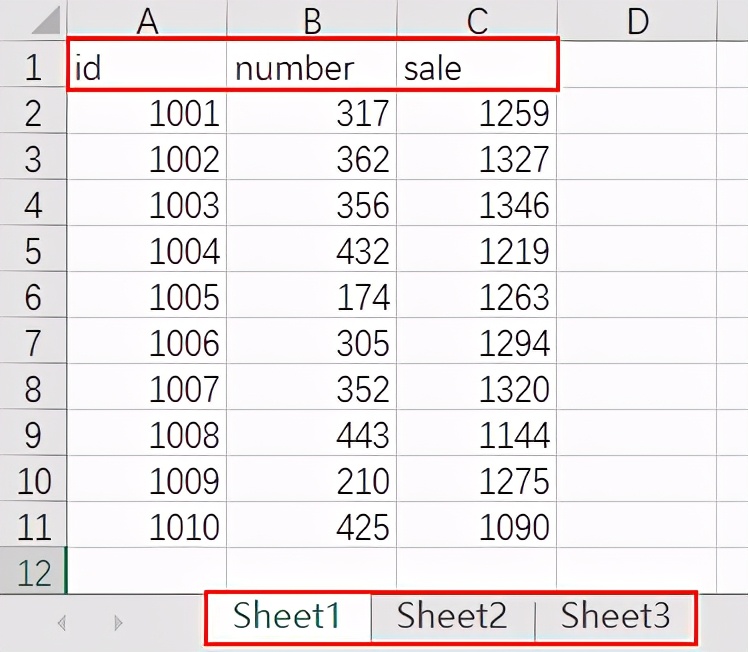Image resolution: width=748 pixels, height=652 pixels.
Task: Click column C header
Action: 476,21
